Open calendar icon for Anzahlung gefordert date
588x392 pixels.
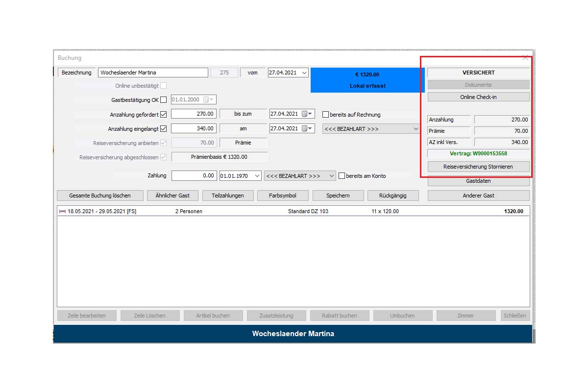pyautogui.click(x=307, y=114)
